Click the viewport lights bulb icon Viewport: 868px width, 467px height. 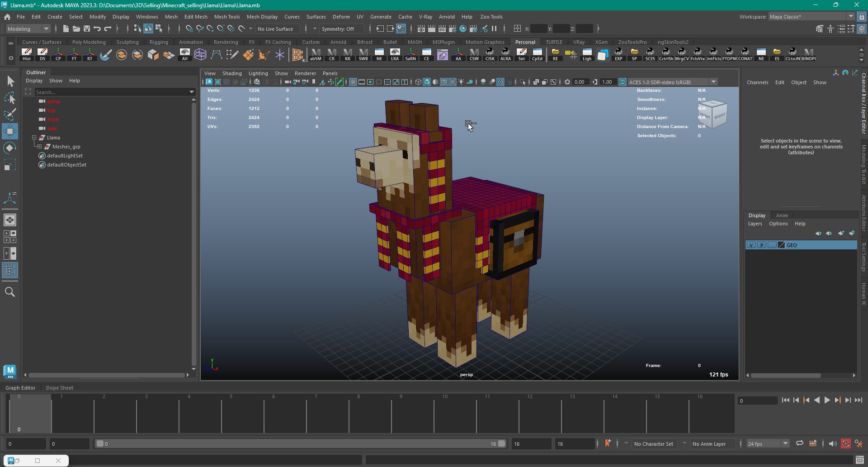(461, 82)
